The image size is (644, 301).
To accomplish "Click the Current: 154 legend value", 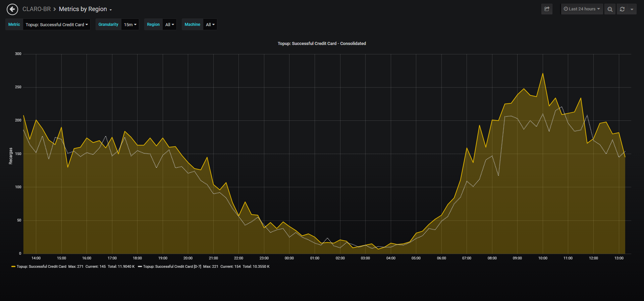I will pos(230,267).
